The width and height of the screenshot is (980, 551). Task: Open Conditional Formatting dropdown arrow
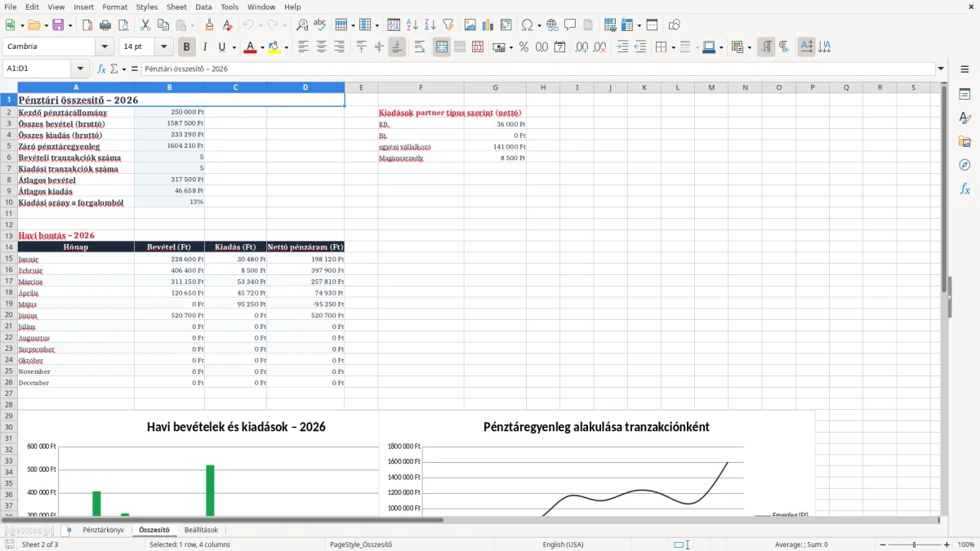(x=749, y=47)
